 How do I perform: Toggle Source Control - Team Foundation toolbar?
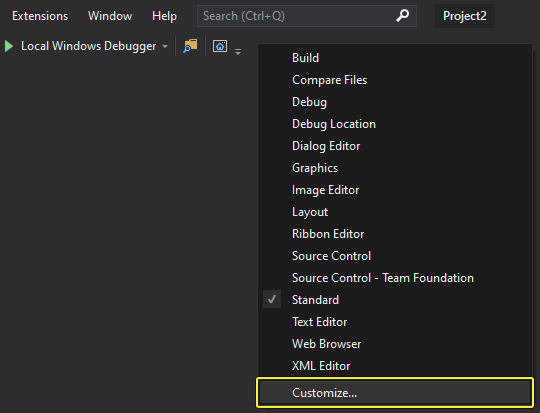pos(395,278)
